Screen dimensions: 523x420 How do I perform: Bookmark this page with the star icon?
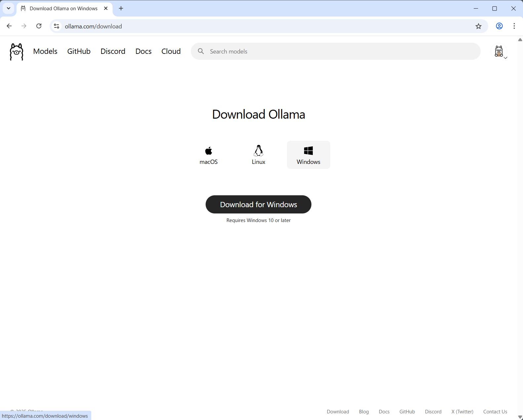(x=478, y=26)
